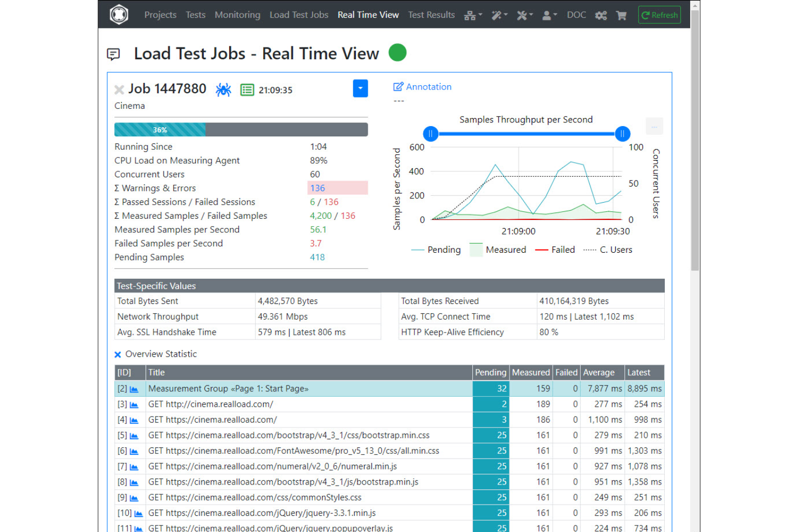Screen dimensions: 798x532
Task: Open the blue dropdown button in the job panel
Action: tap(360, 88)
